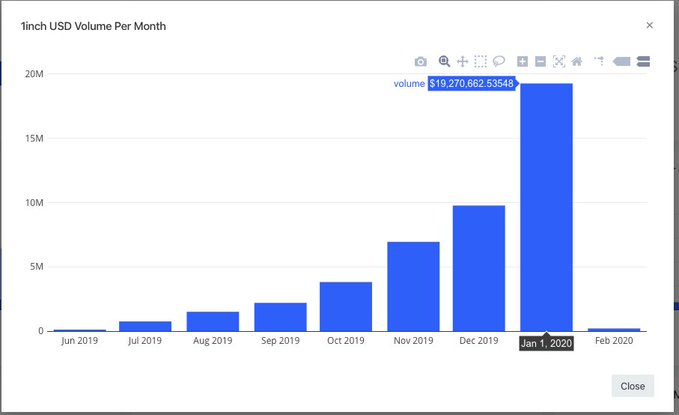Select the Zoom tool in modebar
Viewport: 679px width, 415px height.
pyautogui.click(x=445, y=62)
